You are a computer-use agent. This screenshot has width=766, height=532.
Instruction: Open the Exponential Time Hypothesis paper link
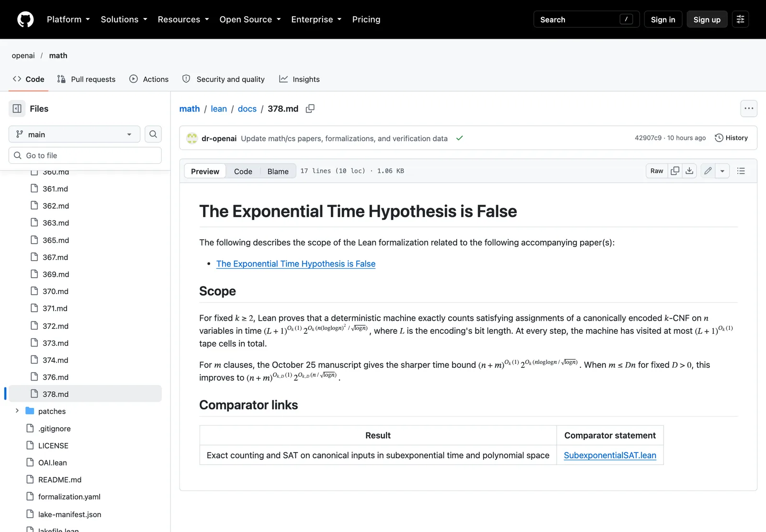click(x=296, y=264)
